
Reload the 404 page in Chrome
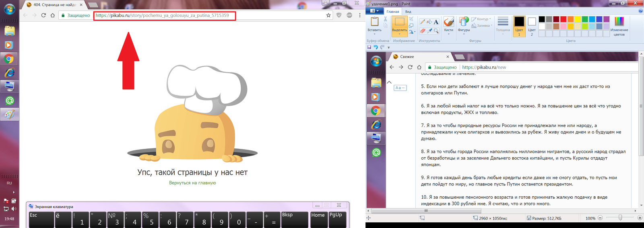coord(43,15)
